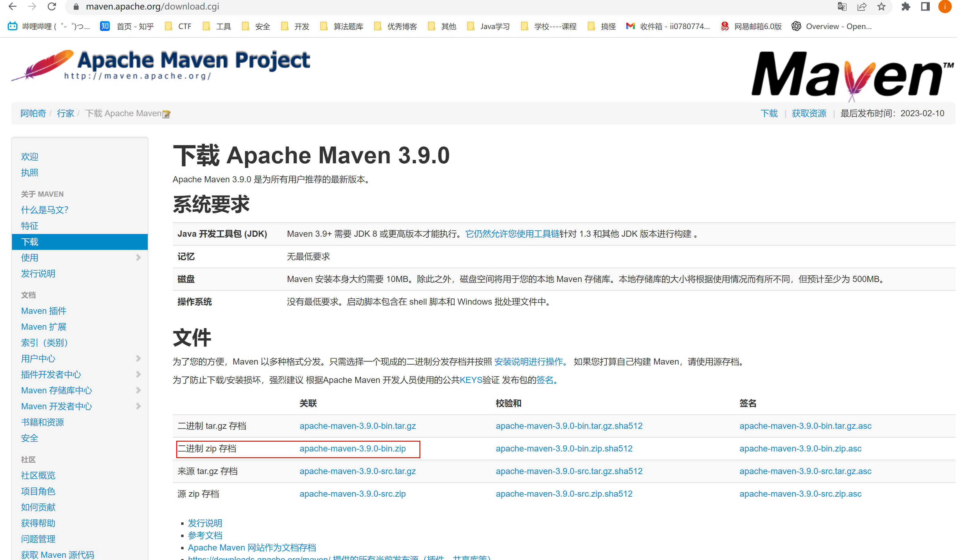This screenshot has height=560, width=957.
Task: Expand the 插件开发者中心 submenu arrow
Action: pos(138,374)
